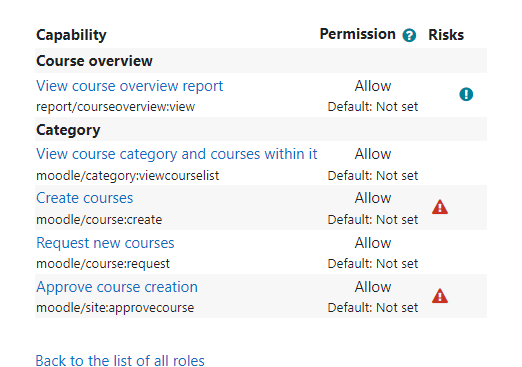Click report/courseoverview:view capability text
Screen dimensions: 522x367
pos(115,107)
